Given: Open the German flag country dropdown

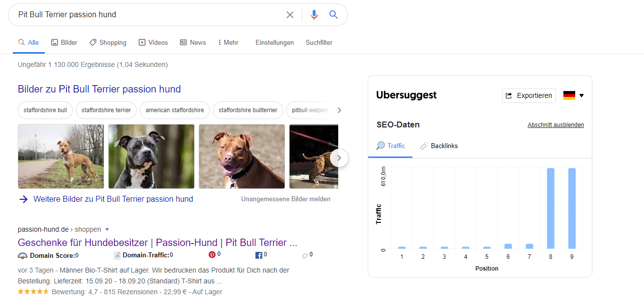Looking at the screenshot, I should click(573, 95).
